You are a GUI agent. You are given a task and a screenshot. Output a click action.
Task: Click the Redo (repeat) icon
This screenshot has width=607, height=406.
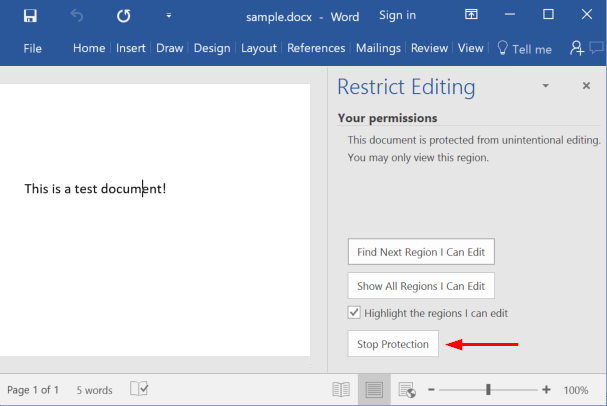click(x=123, y=16)
